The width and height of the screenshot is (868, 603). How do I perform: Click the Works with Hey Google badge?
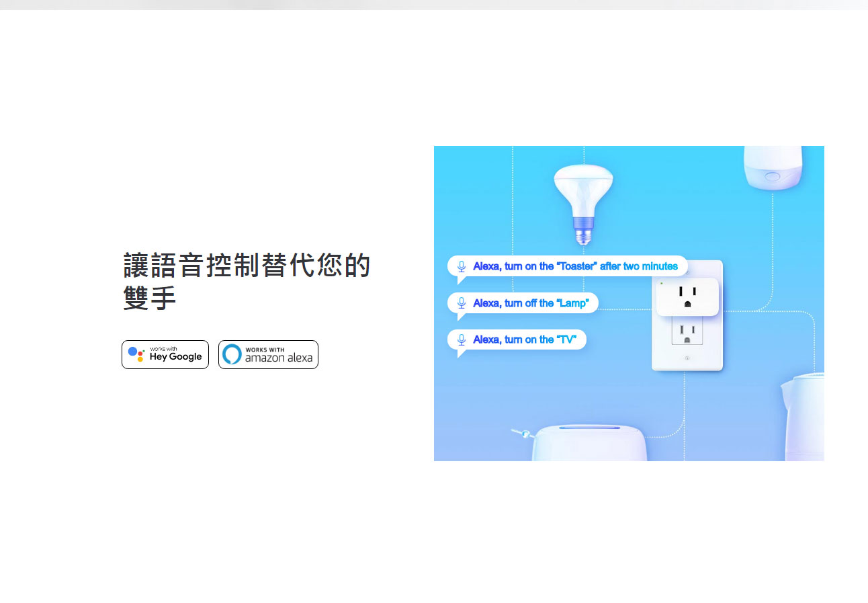165,354
